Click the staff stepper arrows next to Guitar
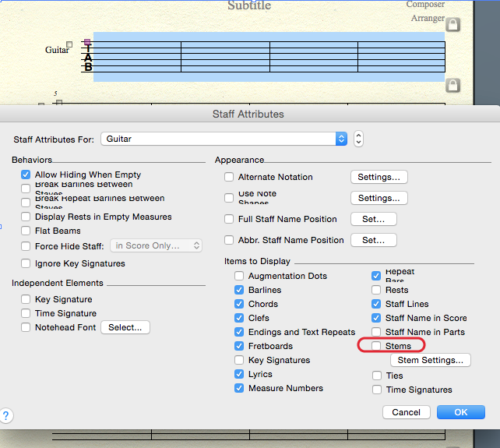Screen dimensions: 500x448 point(358,139)
